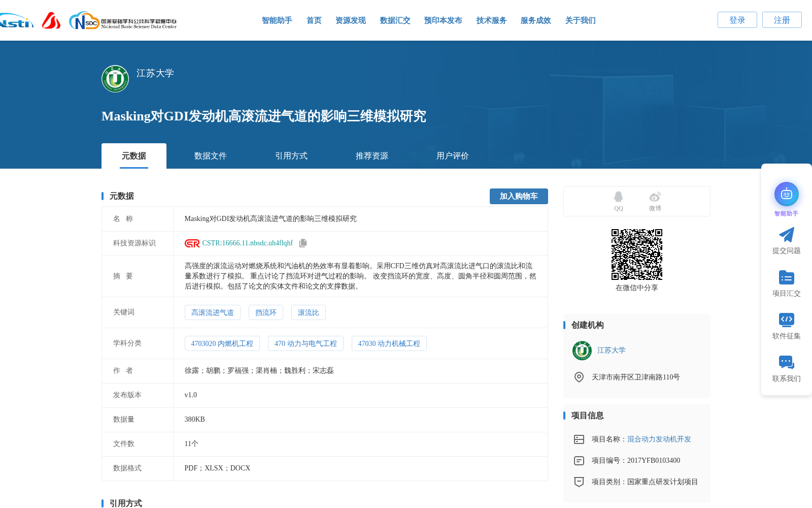The height and width of the screenshot is (508, 812).
Task: Click the 在微信中分享 caption
Action: 637,288
